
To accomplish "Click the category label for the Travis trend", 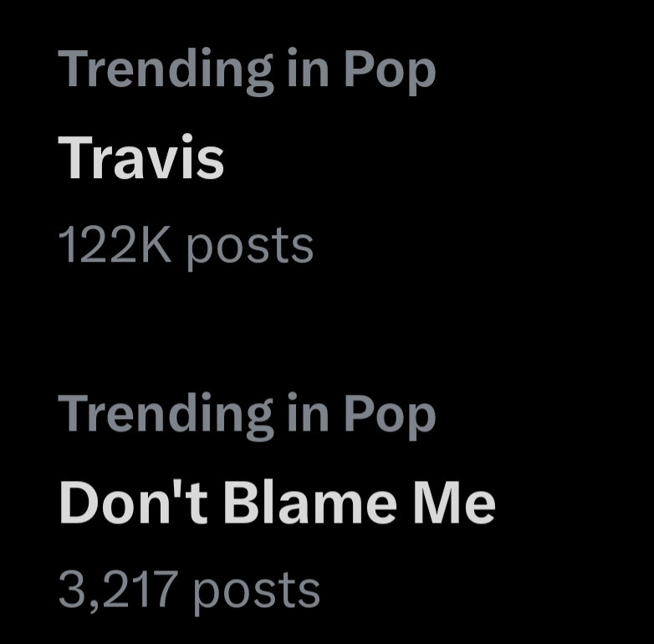I will tap(247, 69).
